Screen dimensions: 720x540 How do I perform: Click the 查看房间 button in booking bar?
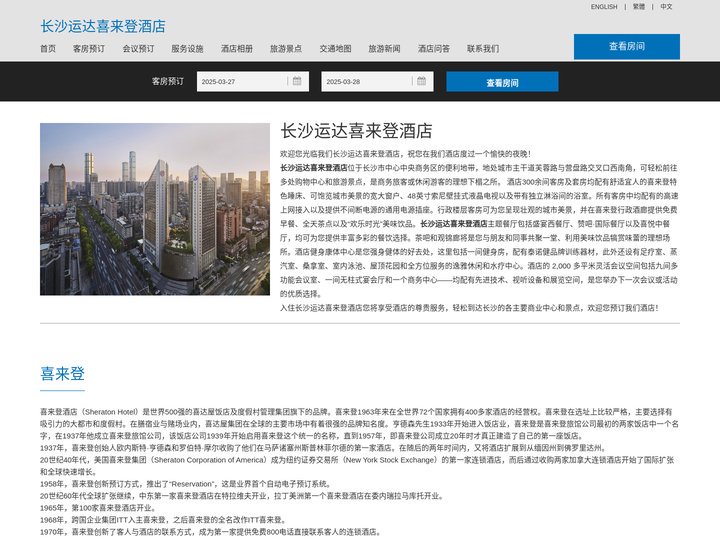tap(502, 82)
